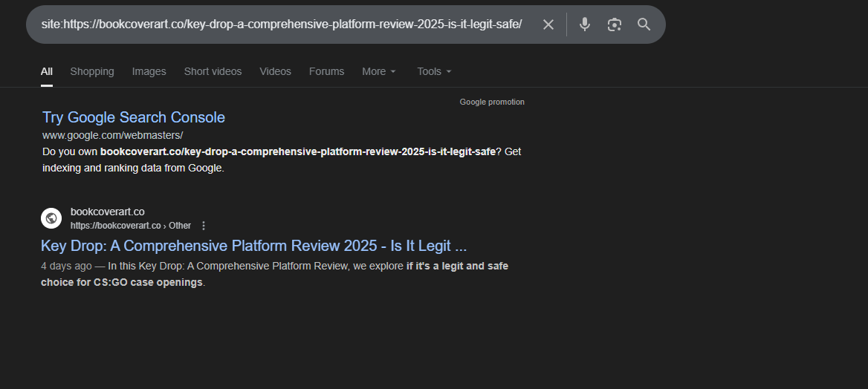Viewport: 868px width, 389px height.
Task: Start voice search with the microphone icon
Action: [585, 24]
